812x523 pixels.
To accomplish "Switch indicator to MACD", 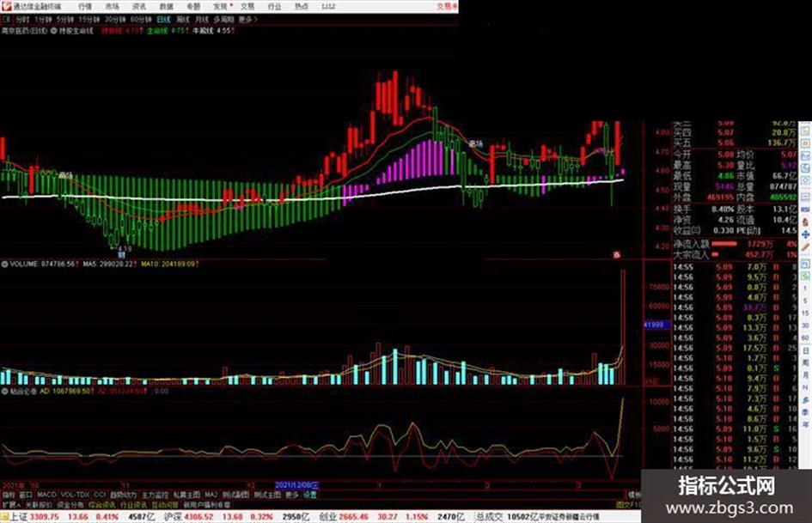I will [x=46, y=495].
